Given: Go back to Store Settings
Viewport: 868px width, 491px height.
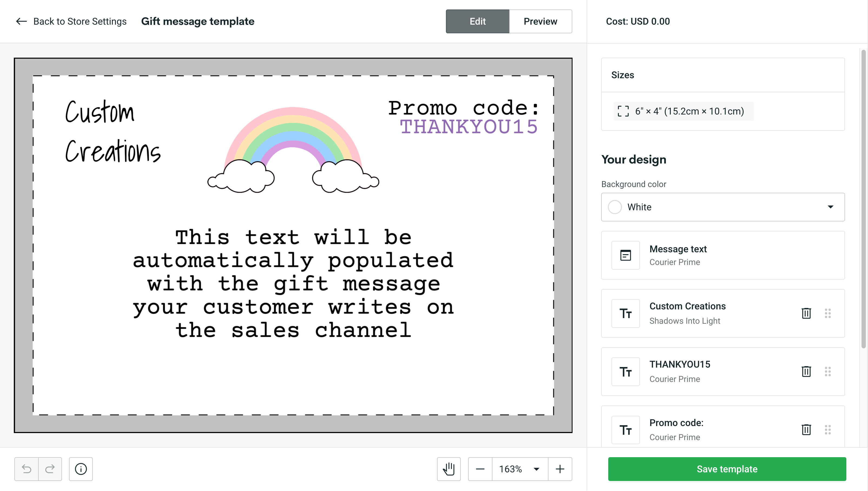Looking at the screenshot, I should click(71, 21).
